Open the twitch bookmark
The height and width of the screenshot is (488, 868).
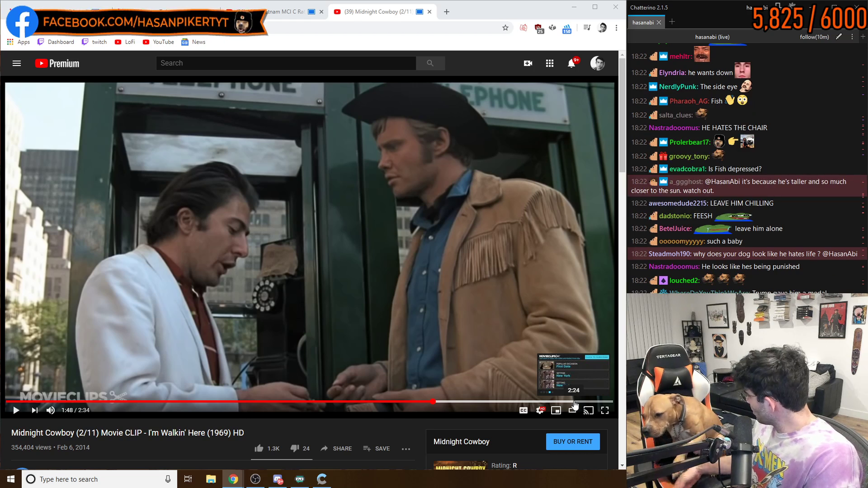point(94,42)
